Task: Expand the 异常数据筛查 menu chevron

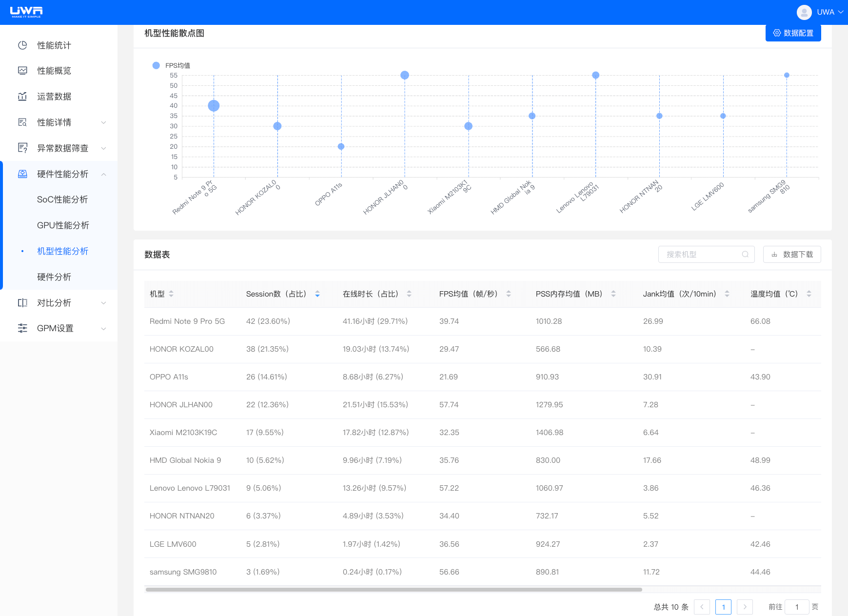Action: (103, 148)
